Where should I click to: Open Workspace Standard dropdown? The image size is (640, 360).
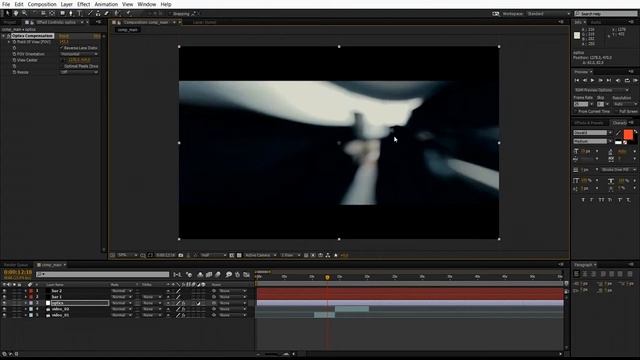(549, 13)
